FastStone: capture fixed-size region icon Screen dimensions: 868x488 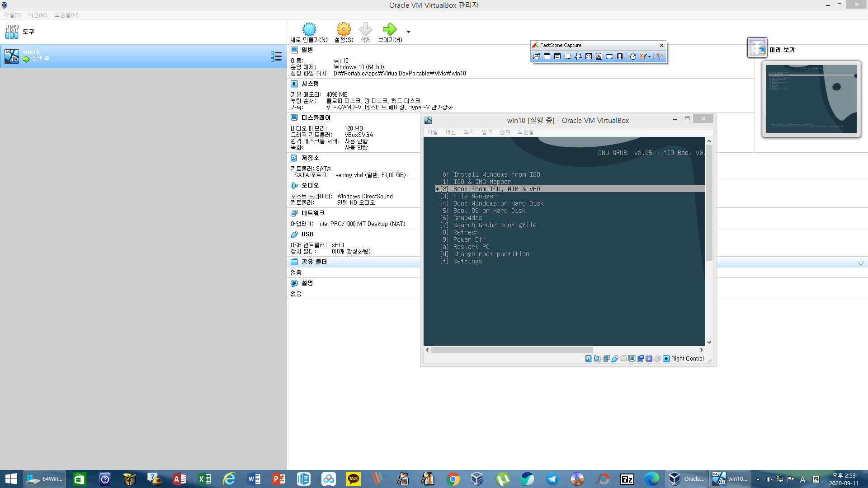pyautogui.click(x=609, y=56)
